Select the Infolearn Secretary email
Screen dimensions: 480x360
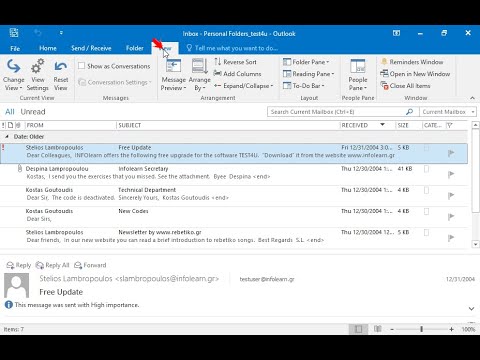(x=234, y=173)
